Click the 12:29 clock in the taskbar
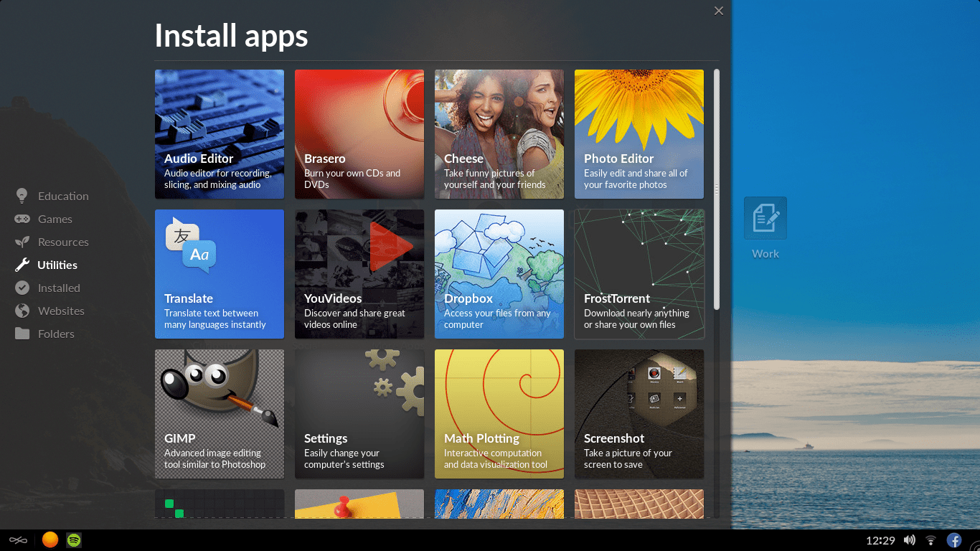The width and height of the screenshot is (980, 551). click(880, 540)
